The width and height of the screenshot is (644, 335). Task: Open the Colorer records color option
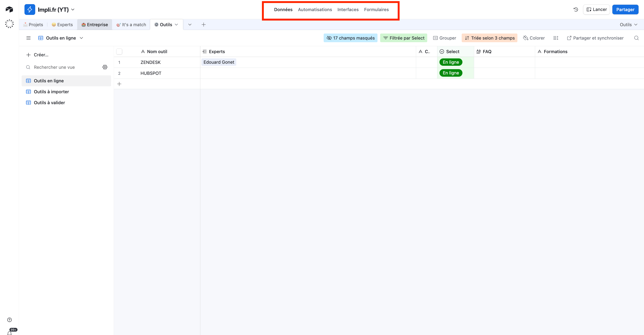click(534, 38)
